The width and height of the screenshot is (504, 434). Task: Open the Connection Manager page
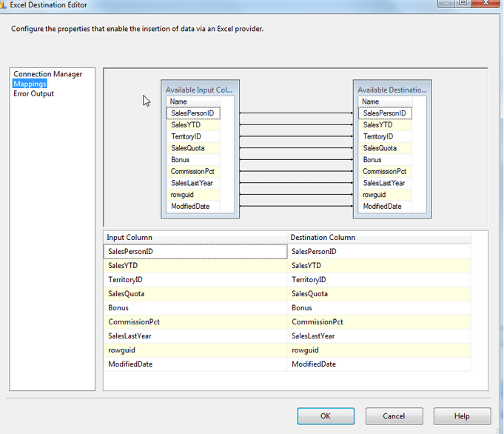pos(47,74)
